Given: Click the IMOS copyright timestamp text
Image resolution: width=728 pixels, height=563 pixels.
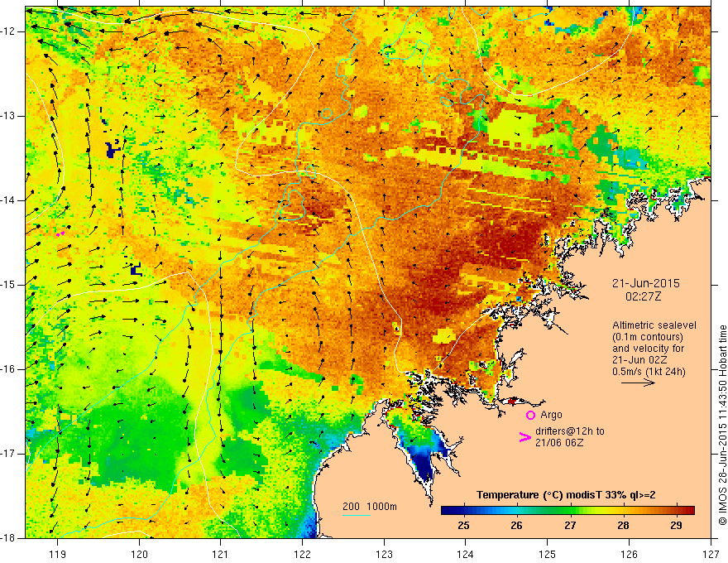Looking at the screenshot, I should [x=722, y=425].
